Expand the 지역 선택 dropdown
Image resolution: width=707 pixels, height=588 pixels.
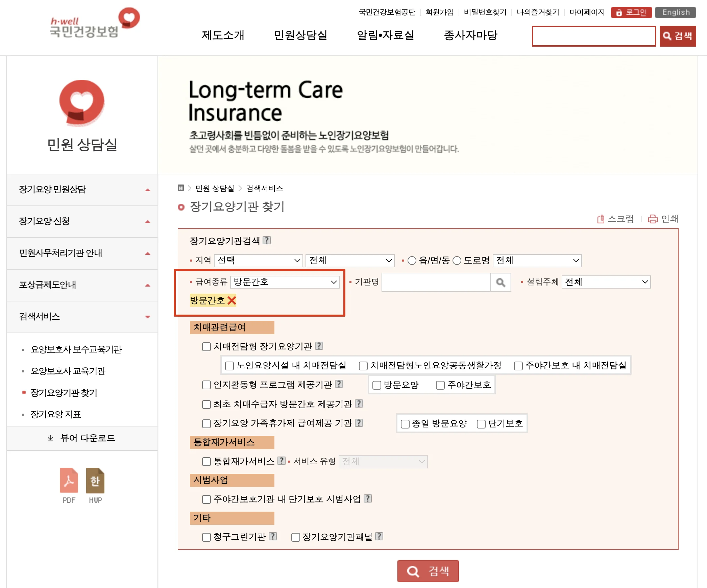259,261
